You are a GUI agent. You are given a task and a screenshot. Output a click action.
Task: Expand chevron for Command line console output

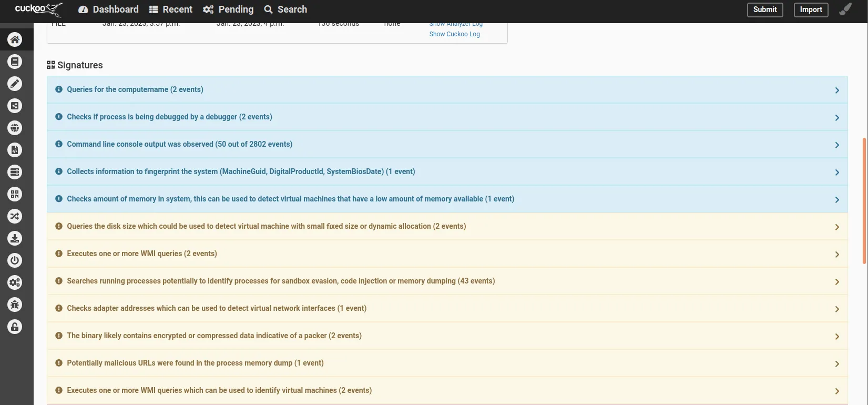point(837,145)
